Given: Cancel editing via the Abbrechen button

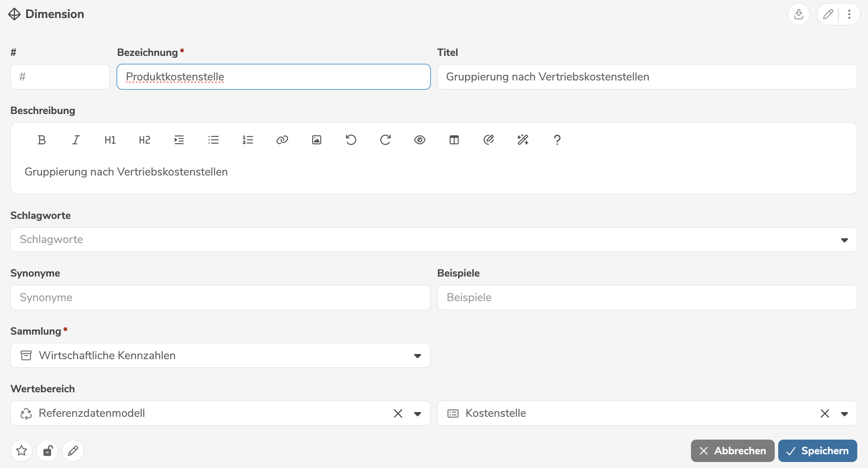Looking at the screenshot, I should (732, 450).
